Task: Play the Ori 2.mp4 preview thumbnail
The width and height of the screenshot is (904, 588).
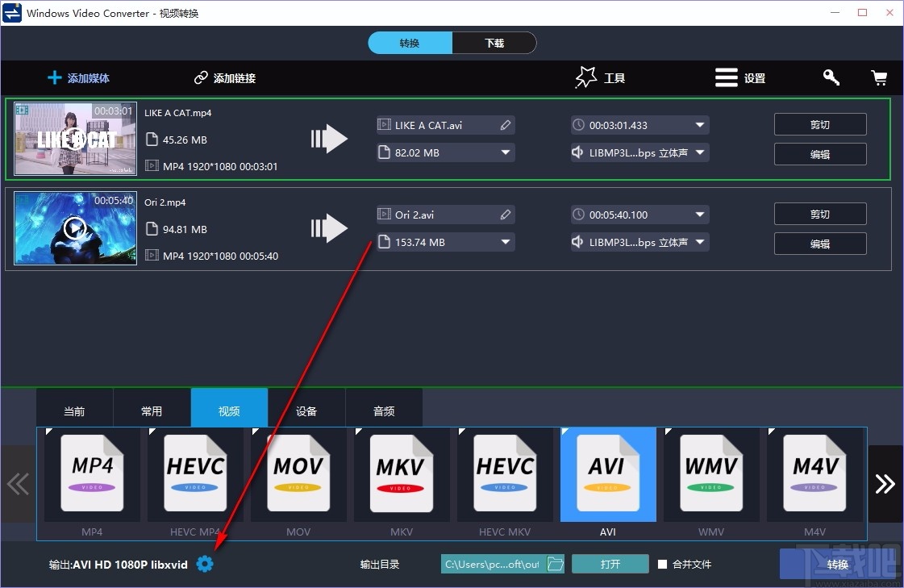Action: click(74, 228)
